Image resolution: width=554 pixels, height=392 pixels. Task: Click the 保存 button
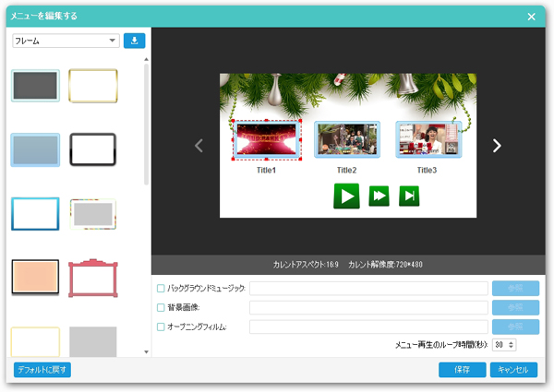462,370
